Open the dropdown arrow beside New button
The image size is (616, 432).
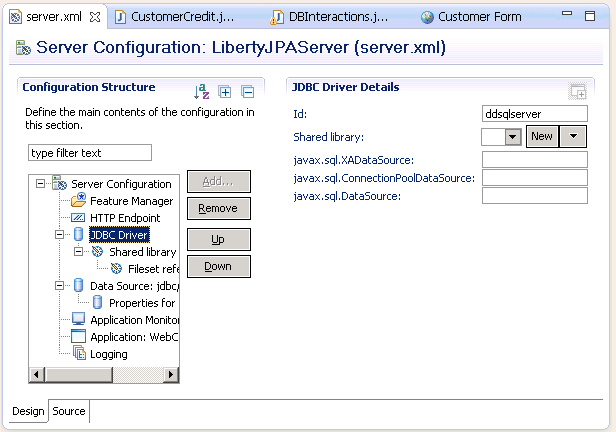pyautogui.click(x=572, y=137)
